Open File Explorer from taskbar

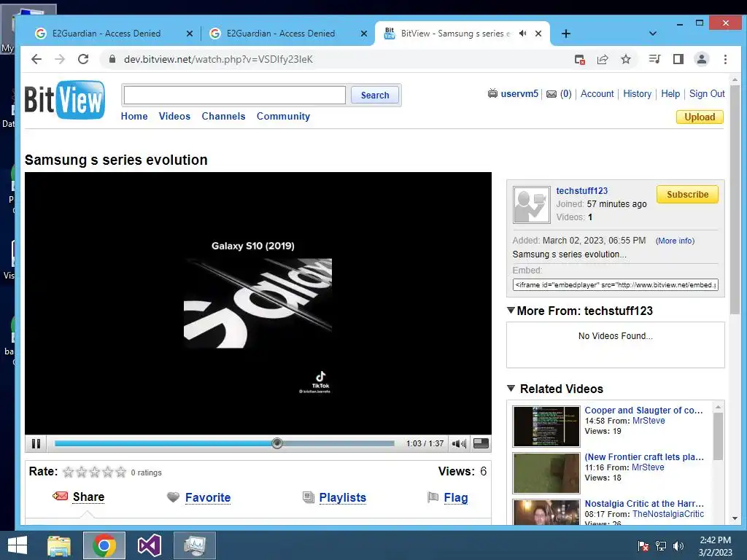pos(59,545)
